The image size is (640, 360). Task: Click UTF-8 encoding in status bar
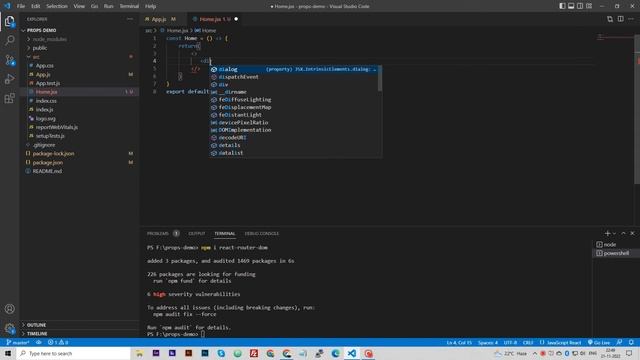(510, 342)
